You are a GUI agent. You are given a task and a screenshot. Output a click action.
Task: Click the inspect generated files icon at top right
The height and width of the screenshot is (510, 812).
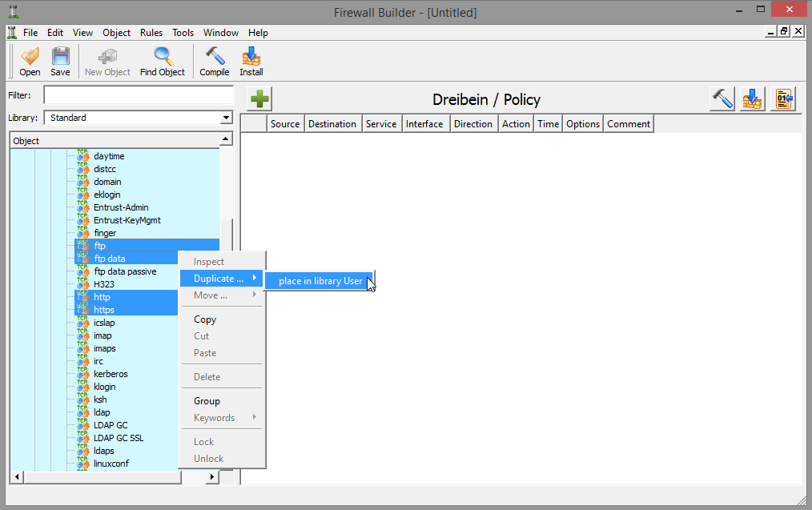pyautogui.click(x=782, y=99)
